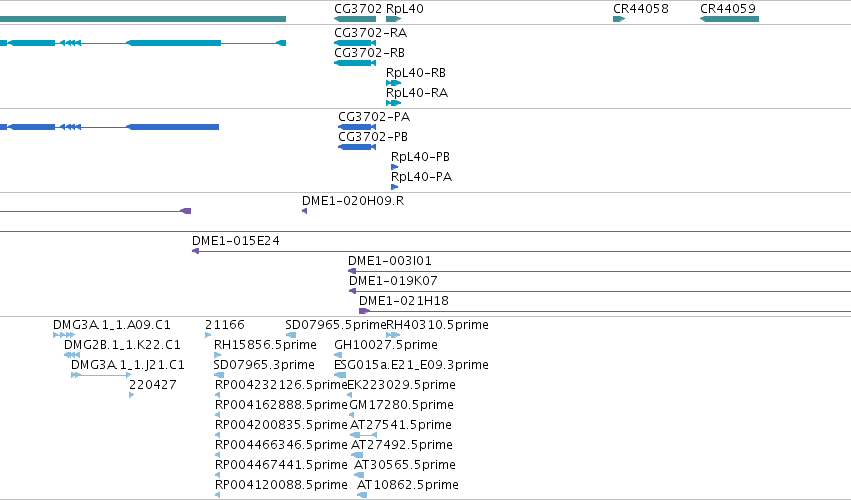Image resolution: width=851 pixels, height=500 pixels.
Task: Click the ESG015a.E21_E09.3prime label
Action: coord(411,365)
